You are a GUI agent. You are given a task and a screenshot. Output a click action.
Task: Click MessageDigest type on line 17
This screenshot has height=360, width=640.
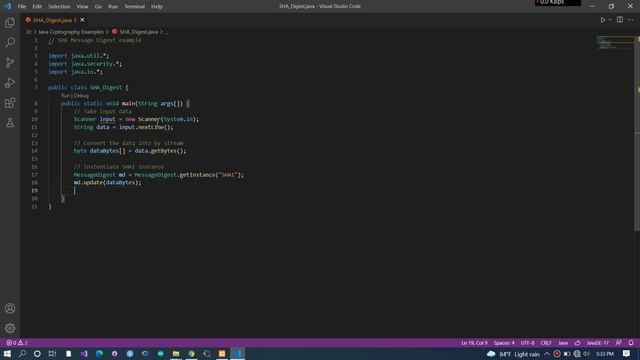(95, 175)
